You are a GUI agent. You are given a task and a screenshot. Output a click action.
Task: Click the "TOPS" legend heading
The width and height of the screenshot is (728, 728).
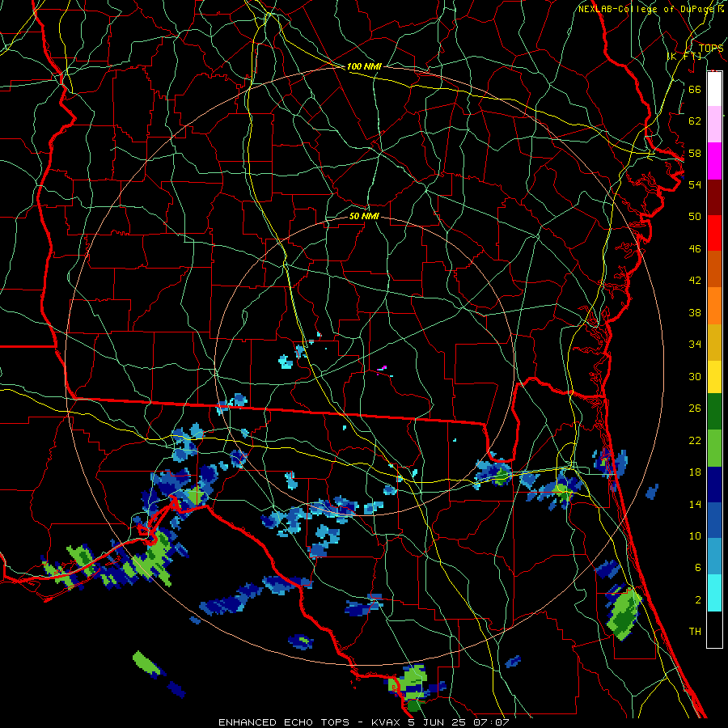coord(711,49)
